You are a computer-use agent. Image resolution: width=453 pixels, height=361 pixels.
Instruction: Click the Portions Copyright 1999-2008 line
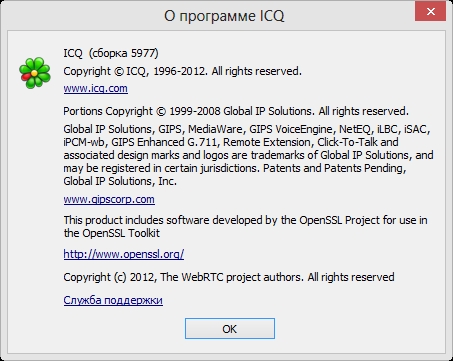tap(236, 111)
